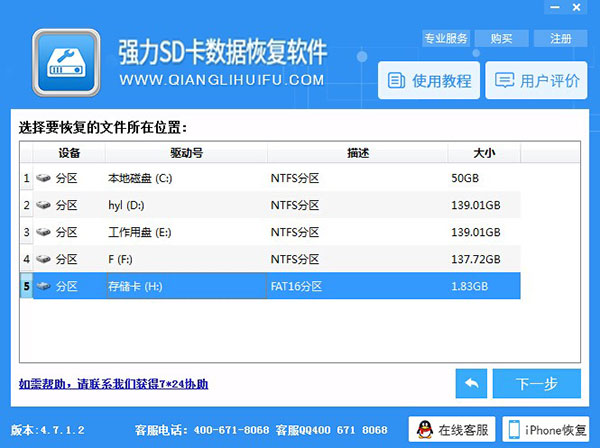Screen dimensions: 600x448
Task: Click the chat icon on 用户评价 button
Action: [x=504, y=81]
